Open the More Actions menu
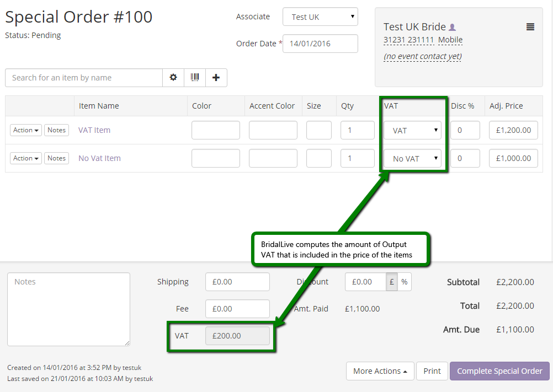 [x=380, y=371]
